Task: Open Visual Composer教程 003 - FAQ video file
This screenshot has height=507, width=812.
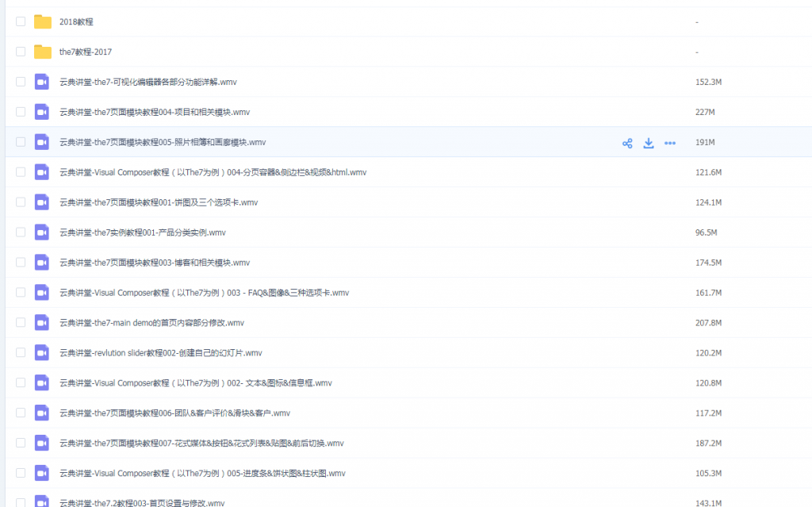Action: coord(204,293)
